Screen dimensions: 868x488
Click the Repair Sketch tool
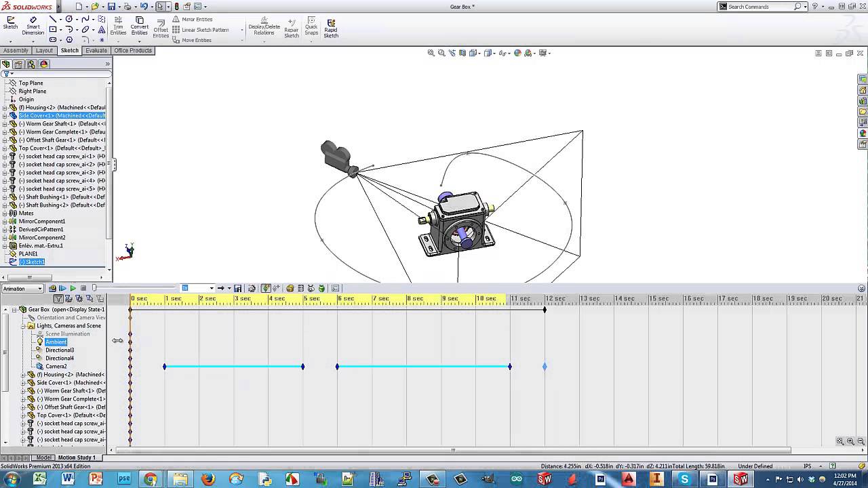tap(292, 27)
